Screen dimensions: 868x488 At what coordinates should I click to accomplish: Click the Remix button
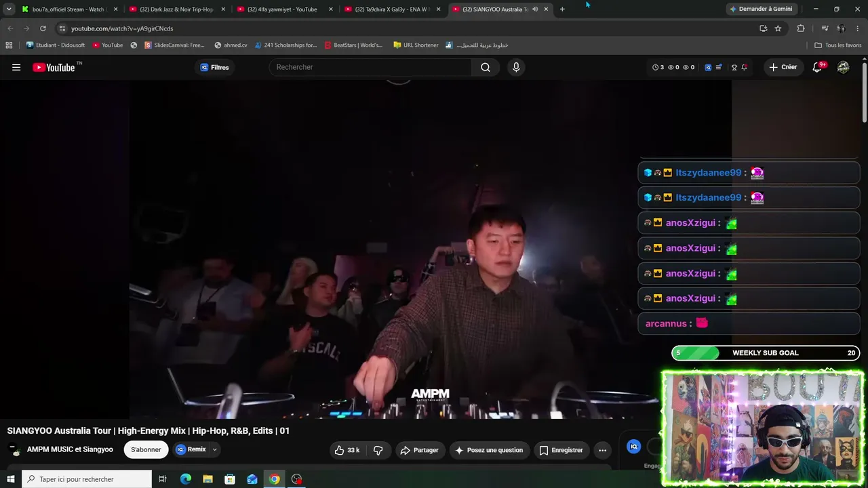[x=191, y=449]
